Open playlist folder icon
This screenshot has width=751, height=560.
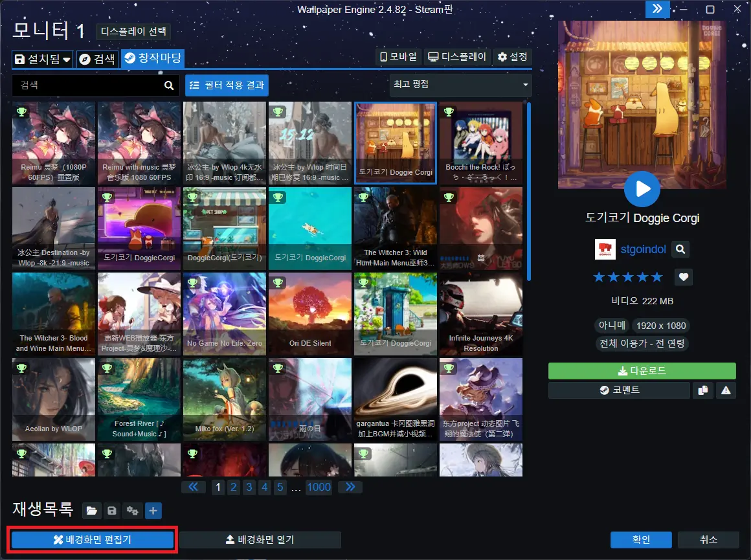(91, 511)
